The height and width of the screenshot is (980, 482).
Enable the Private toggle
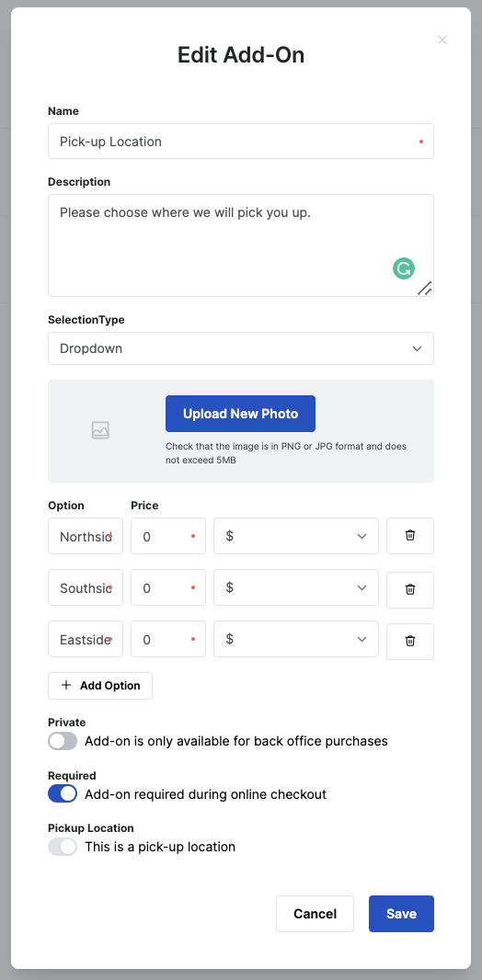tap(63, 741)
